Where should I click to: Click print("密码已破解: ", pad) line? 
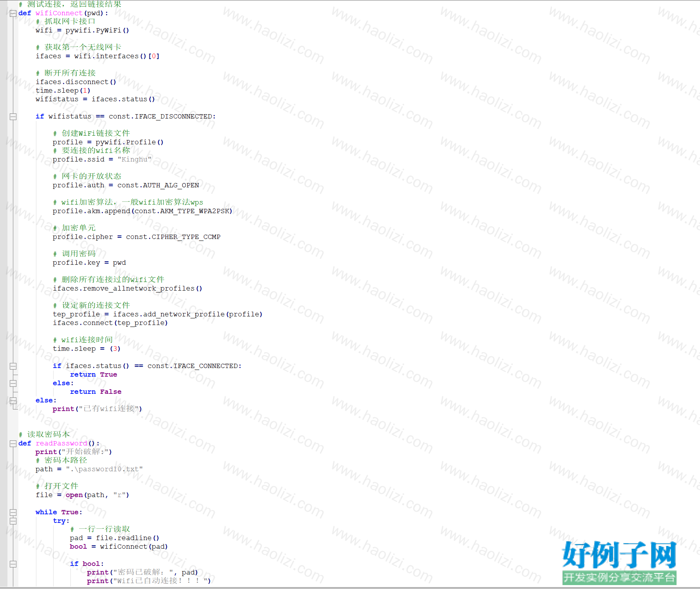[x=142, y=573]
